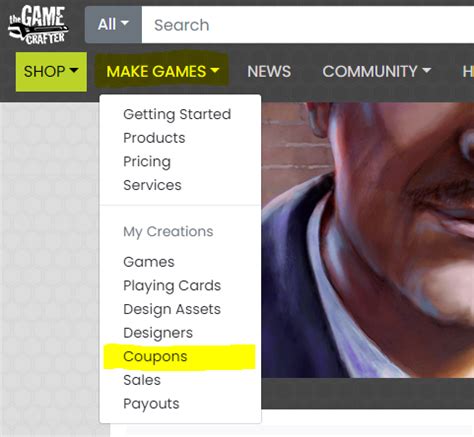Select Sales from the dropdown
Viewport: 474px width, 437px height.
pos(142,380)
